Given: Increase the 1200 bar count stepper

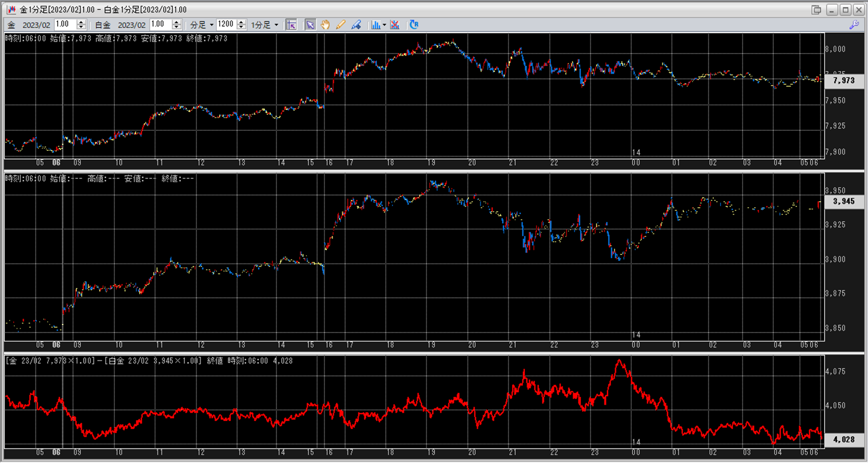Looking at the screenshot, I should click(241, 22).
